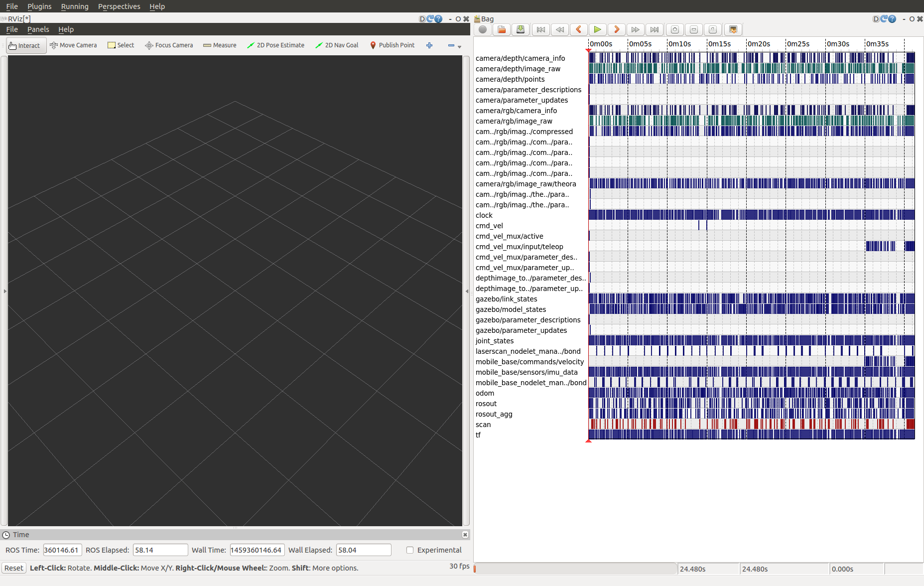Select the 2D Nav Goal tool
Screen dimensions: 924x586
click(x=337, y=45)
